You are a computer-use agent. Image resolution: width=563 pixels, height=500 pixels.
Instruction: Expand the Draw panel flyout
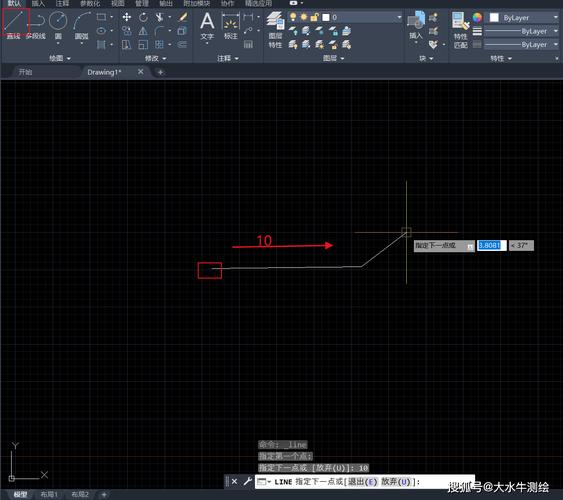(60, 58)
